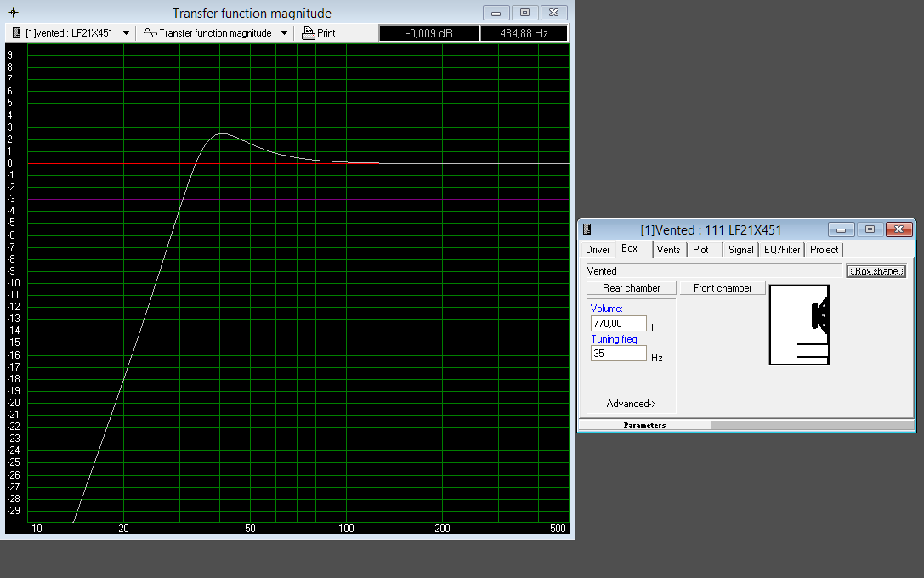The height and width of the screenshot is (578, 924).
Task: Click the vented box enclosure diagram
Action: click(798, 326)
